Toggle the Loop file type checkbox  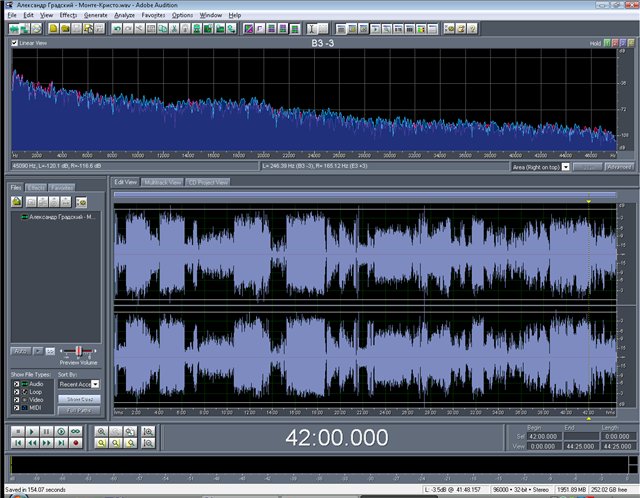(15, 391)
